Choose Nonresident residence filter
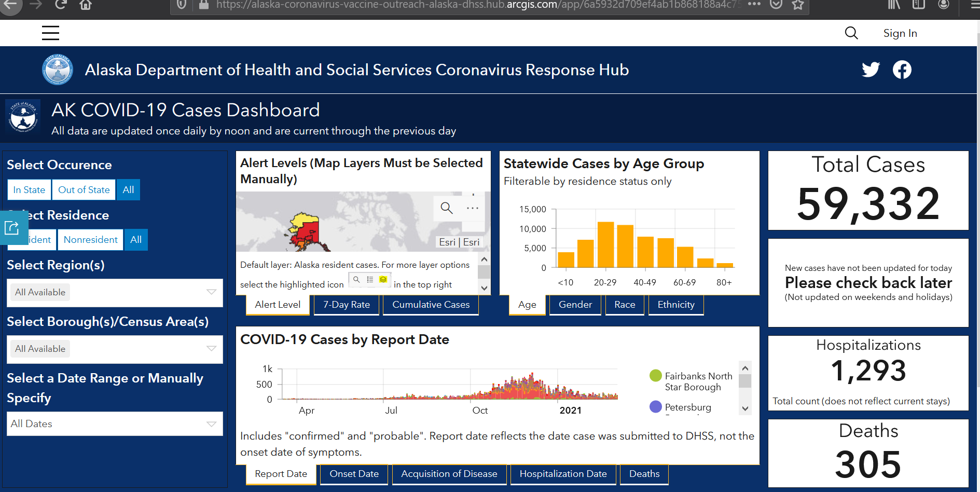This screenshot has height=492, width=980. coord(91,240)
